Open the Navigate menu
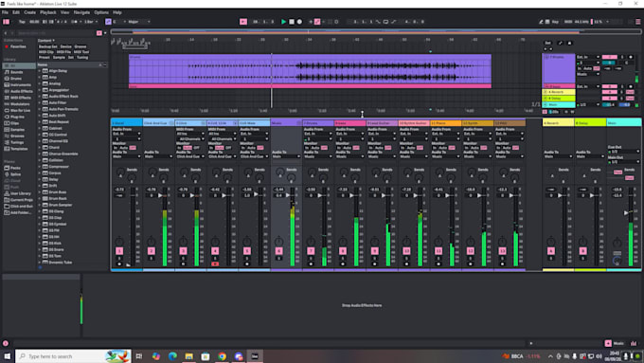This screenshot has width=644, height=363. coord(81,12)
